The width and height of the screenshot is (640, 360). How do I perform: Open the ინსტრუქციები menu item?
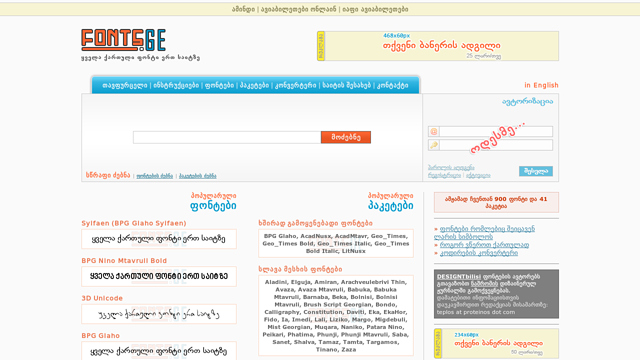(176, 85)
